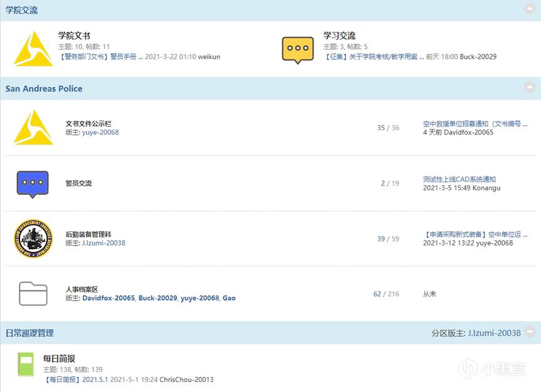Click the round police badge icon for 后勤装备管理科
Image resolution: width=541 pixels, height=392 pixels.
[33, 239]
